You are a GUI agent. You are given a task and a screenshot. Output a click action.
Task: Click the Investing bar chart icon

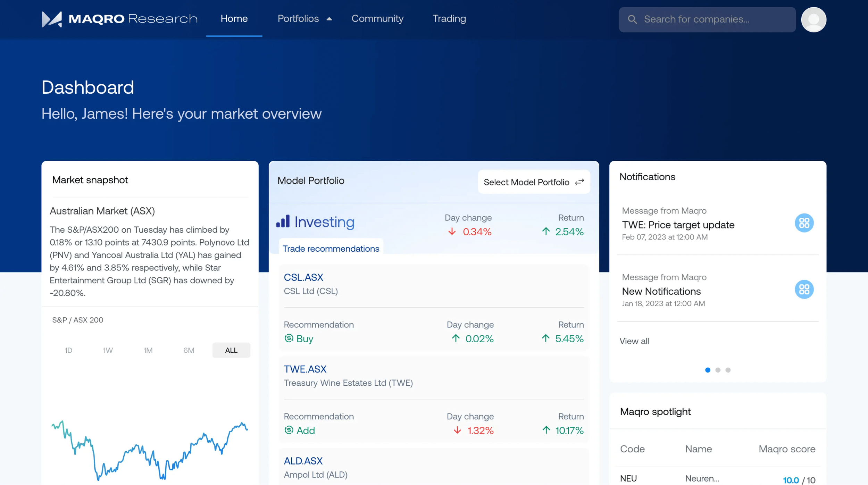point(283,221)
